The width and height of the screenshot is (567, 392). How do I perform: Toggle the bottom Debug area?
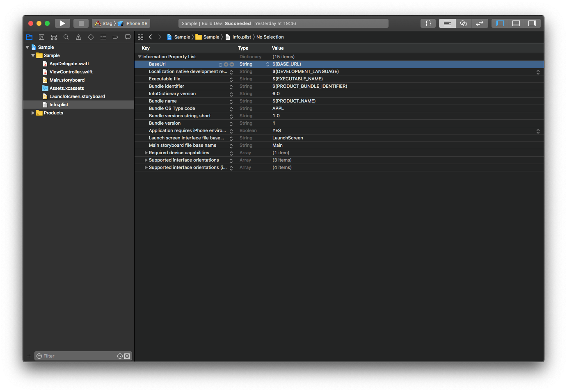(516, 23)
